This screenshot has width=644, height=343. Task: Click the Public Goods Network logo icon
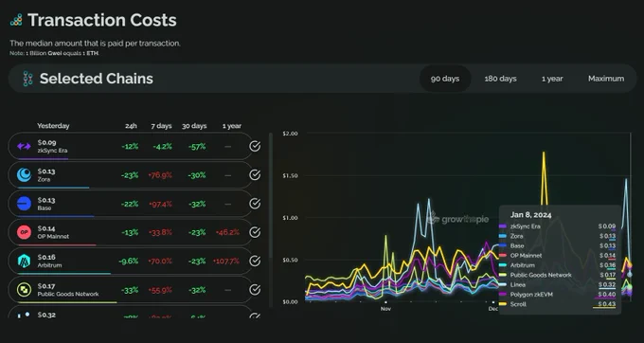(24, 290)
